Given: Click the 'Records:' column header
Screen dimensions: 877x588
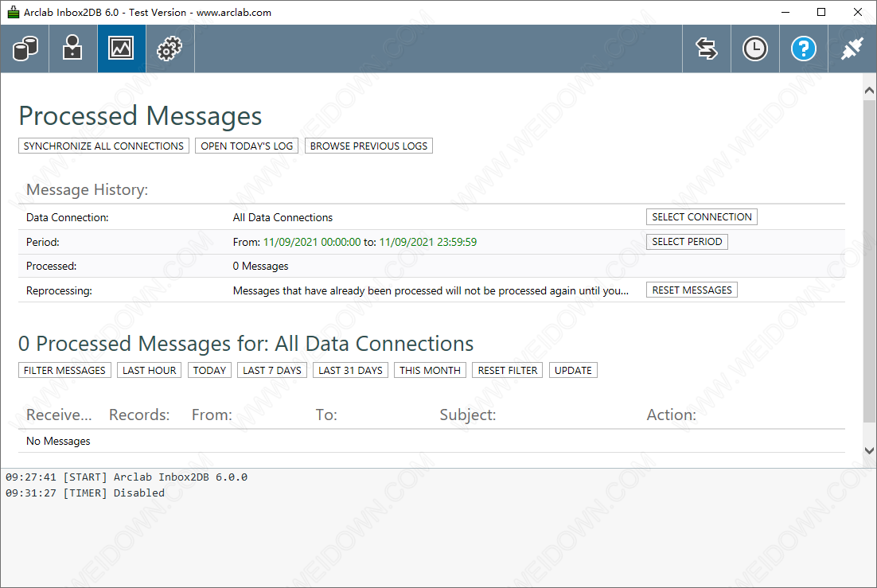Looking at the screenshot, I should (x=139, y=415).
